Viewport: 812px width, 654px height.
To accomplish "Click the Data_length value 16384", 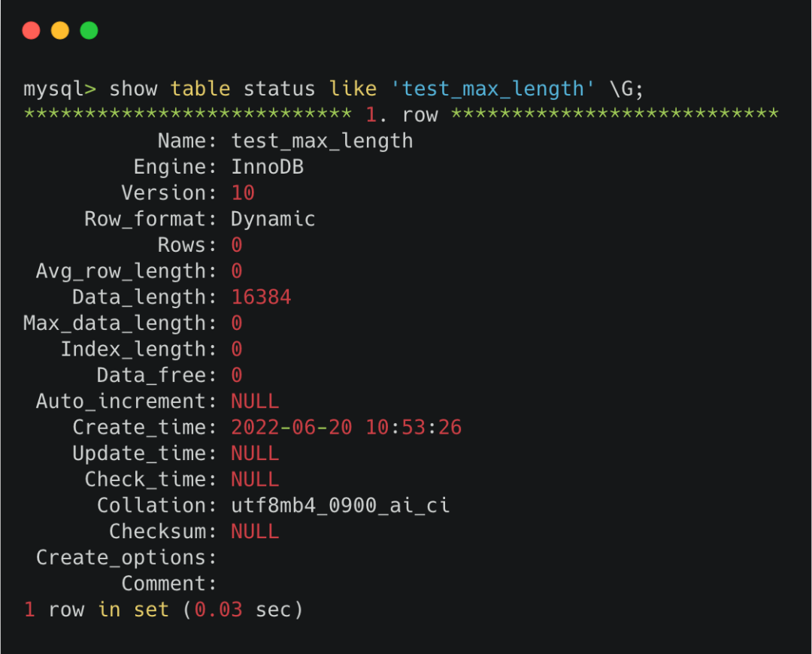I will 261,297.
